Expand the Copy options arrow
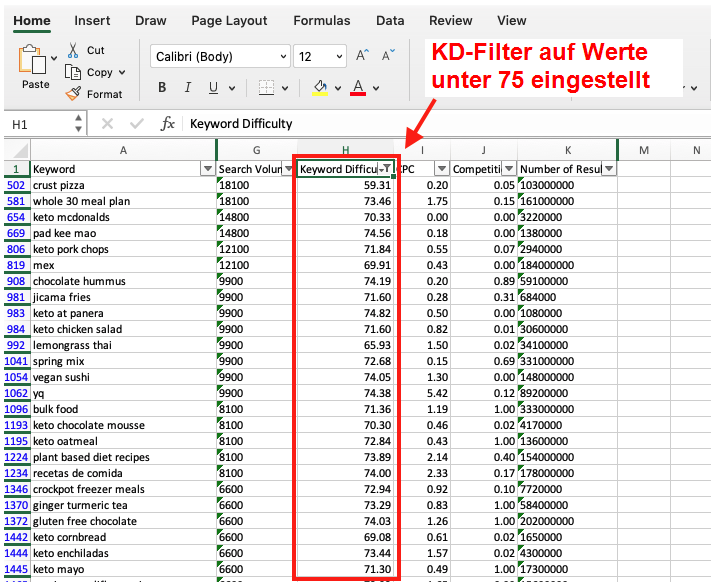The width and height of the screenshot is (715, 583). point(122,72)
